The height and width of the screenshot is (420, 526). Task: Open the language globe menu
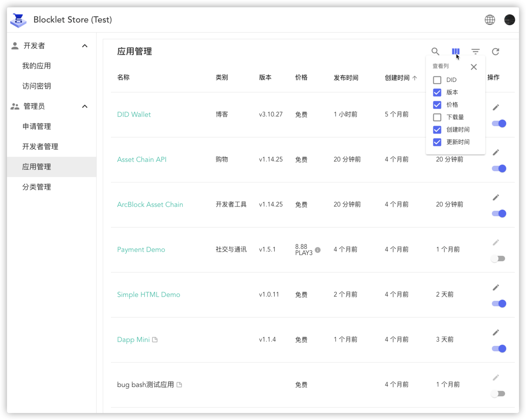pyautogui.click(x=490, y=20)
